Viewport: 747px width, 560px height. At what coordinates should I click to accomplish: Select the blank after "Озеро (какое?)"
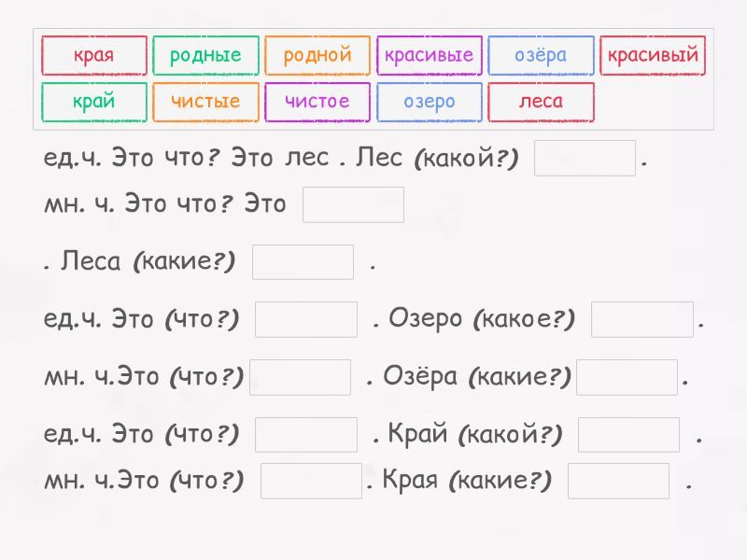(642, 319)
